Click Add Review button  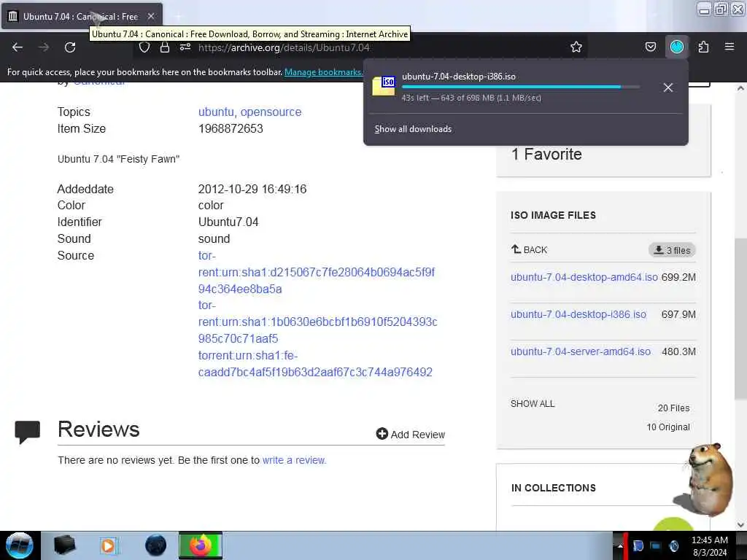coord(410,435)
